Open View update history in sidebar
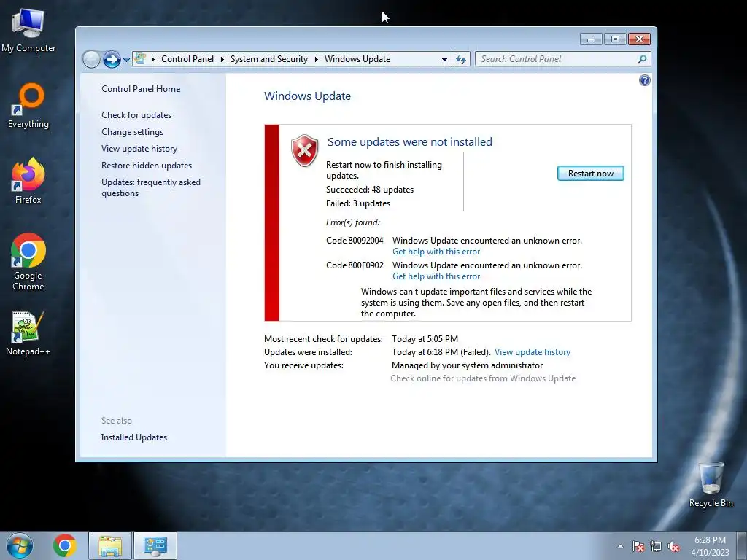This screenshot has height=560, width=747. 139,149
